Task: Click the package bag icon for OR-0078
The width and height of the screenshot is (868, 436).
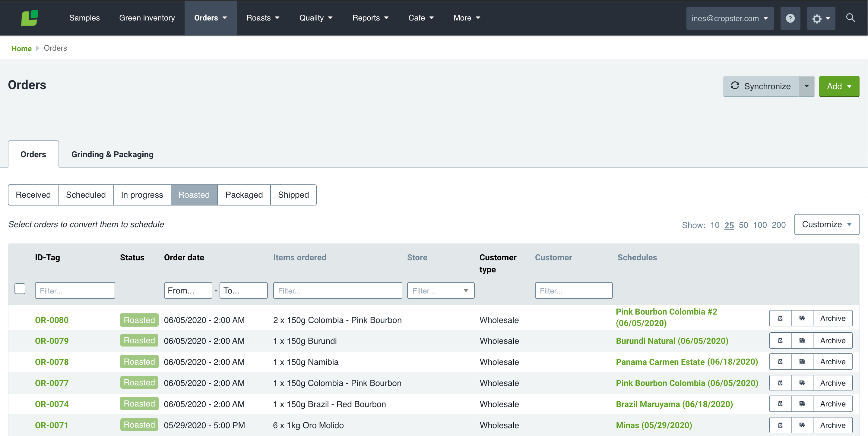Action: pyautogui.click(x=780, y=362)
